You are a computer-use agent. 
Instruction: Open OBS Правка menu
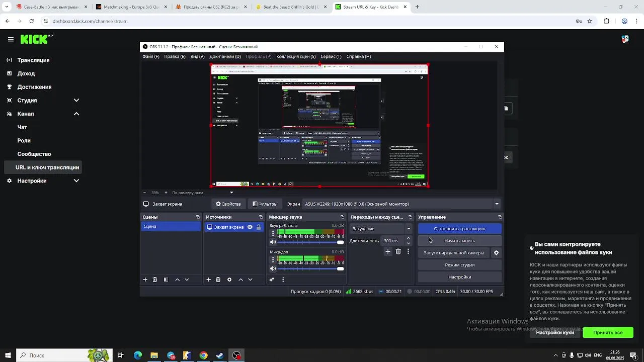point(175,56)
